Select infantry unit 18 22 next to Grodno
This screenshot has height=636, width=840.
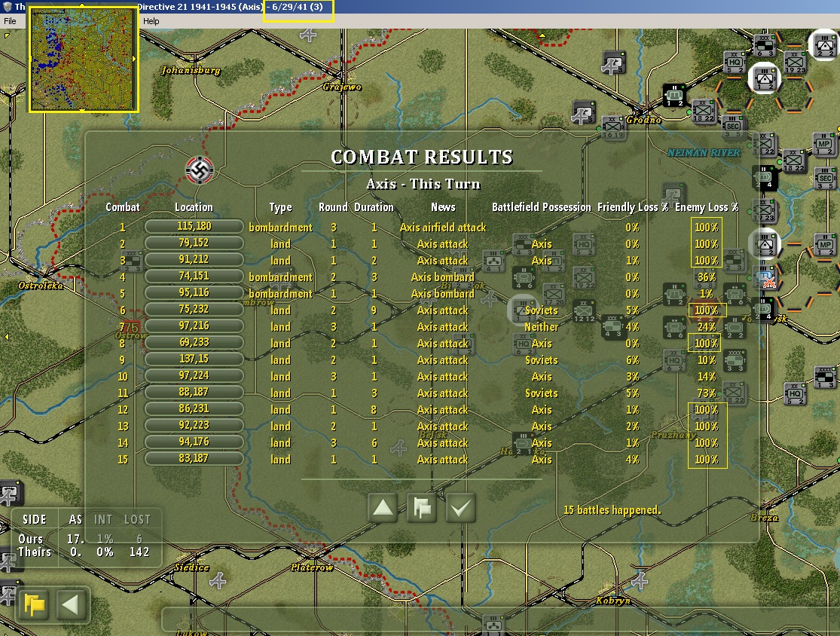(704, 112)
